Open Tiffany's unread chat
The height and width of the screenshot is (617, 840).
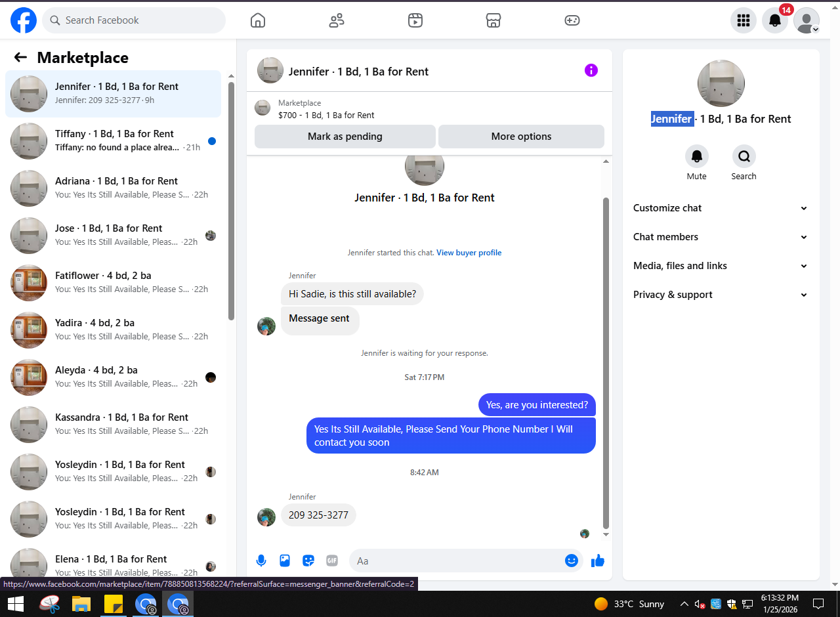(x=113, y=141)
